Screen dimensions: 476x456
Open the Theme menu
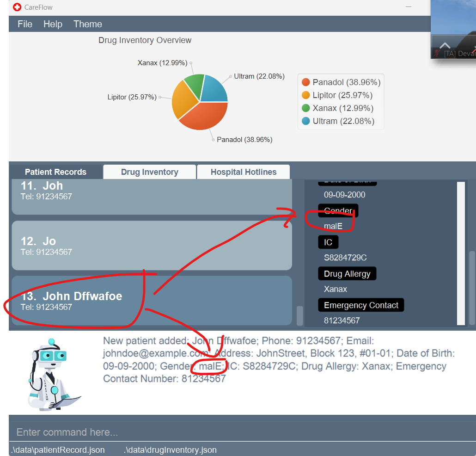click(x=88, y=24)
